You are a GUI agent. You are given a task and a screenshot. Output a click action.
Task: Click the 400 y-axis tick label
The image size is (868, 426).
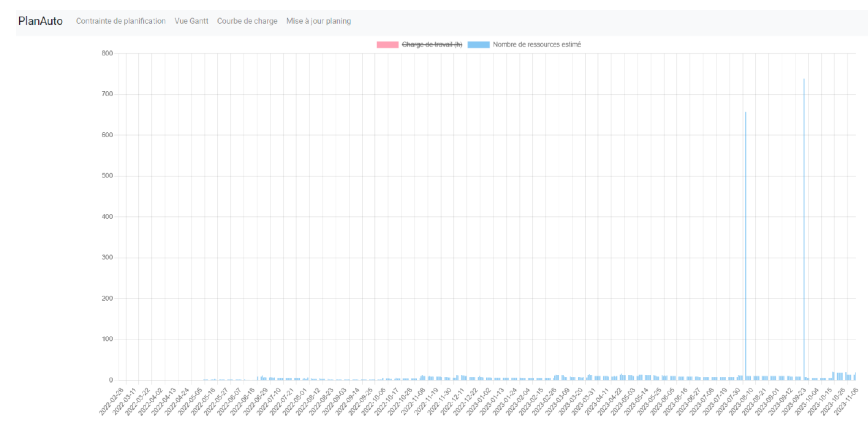point(107,217)
